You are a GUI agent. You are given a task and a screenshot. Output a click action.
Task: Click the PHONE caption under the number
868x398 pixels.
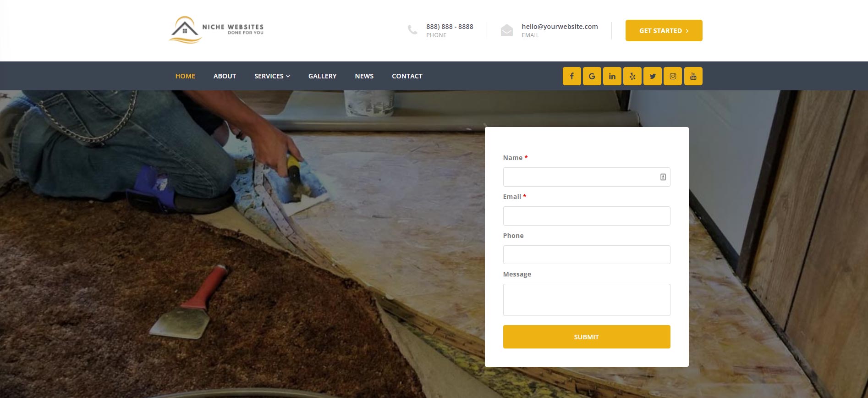pyautogui.click(x=436, y=35)
